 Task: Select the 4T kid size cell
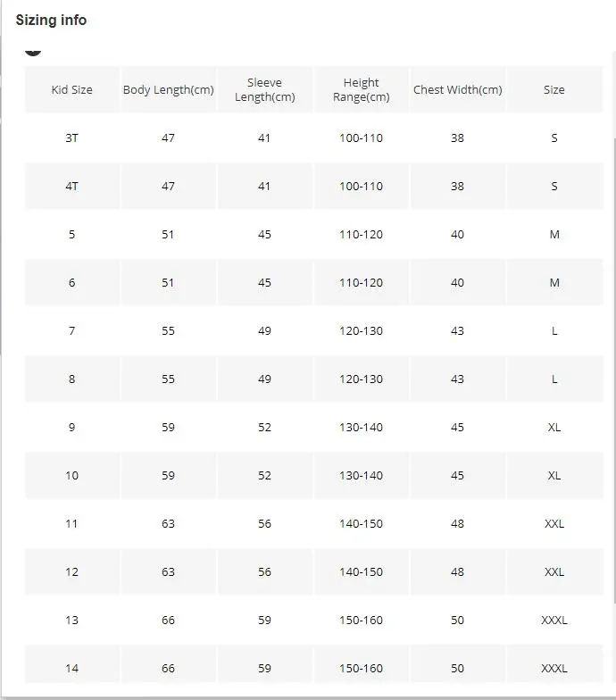point(71,186)
